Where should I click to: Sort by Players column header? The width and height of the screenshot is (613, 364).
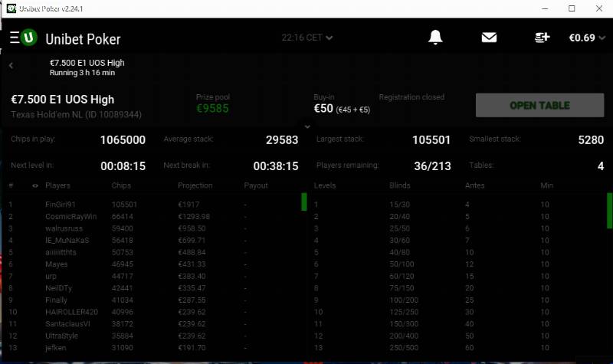(57, 185)
